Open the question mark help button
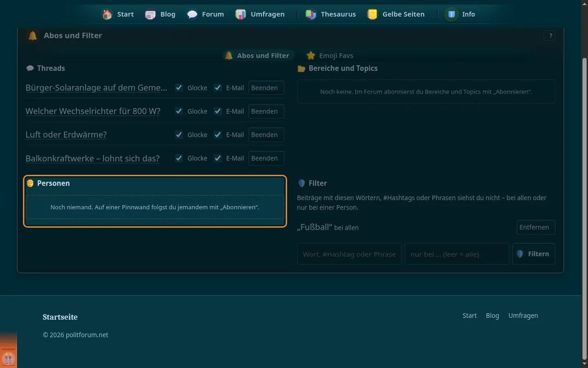The image size is (588, 368). click(x=549, y=35)
